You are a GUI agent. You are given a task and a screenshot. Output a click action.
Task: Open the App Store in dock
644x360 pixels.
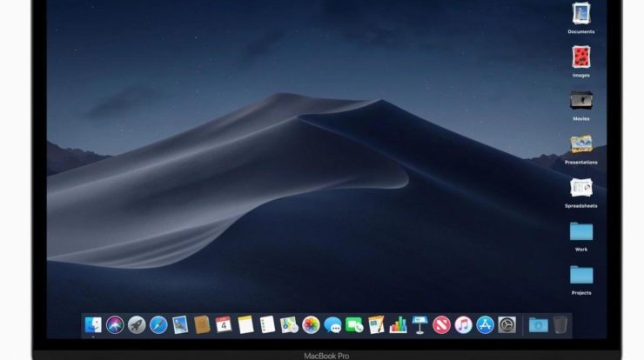[486, 325]
